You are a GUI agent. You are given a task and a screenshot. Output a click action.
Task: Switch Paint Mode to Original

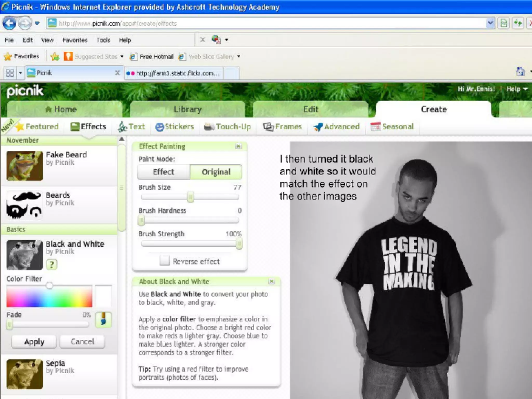tap(216, 172)
